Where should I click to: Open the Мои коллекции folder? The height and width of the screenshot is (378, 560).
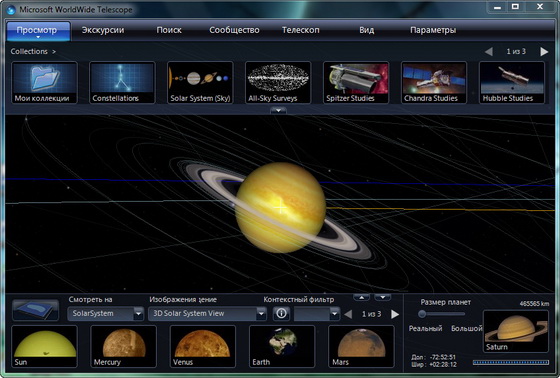pyautogui.click(x=45, y=83)
